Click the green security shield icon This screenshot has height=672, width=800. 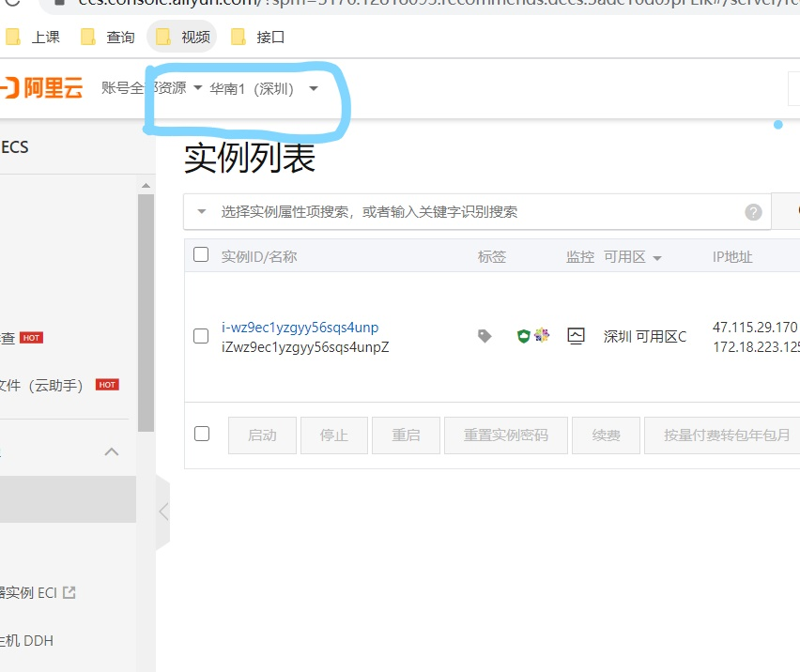523,336
